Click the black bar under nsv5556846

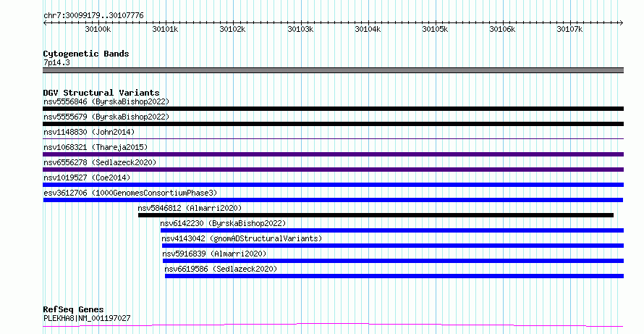click(333, 109)
